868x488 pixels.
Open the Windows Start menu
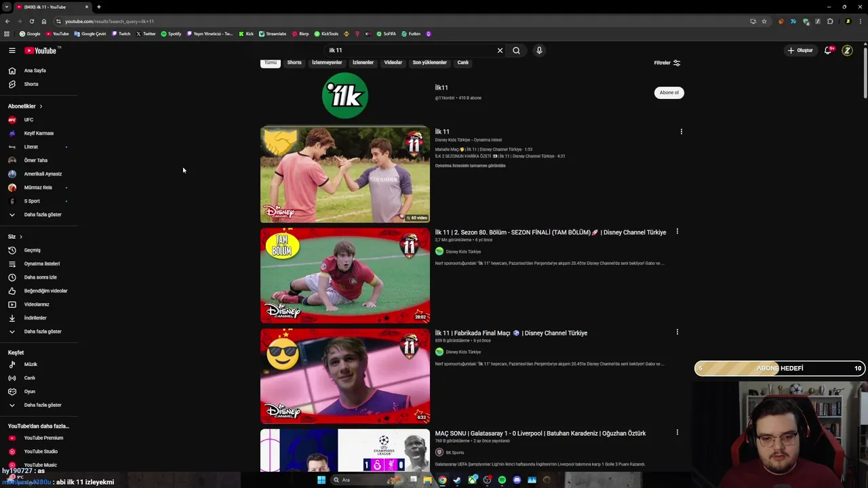click(321, 480)
